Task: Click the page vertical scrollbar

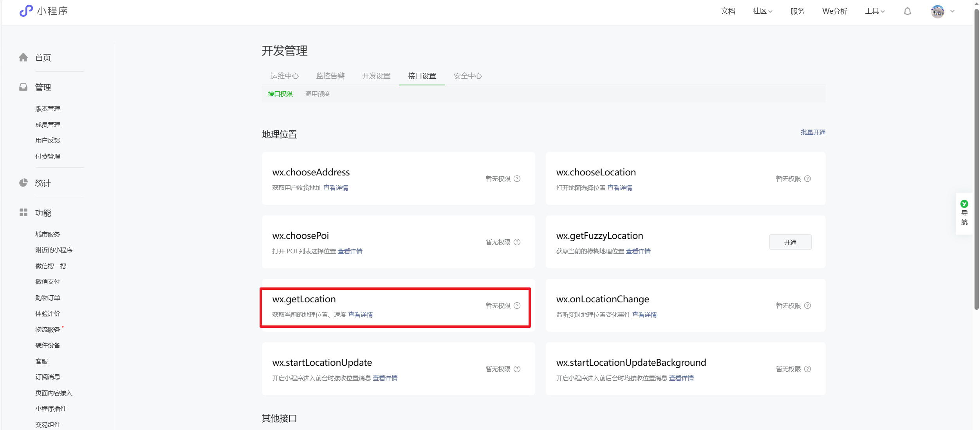Action: [976, 157]
